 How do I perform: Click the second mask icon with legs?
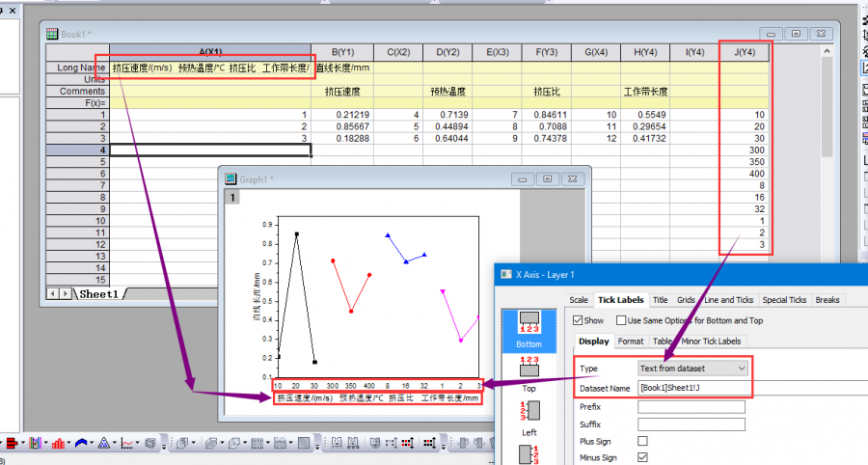[353, 443]
